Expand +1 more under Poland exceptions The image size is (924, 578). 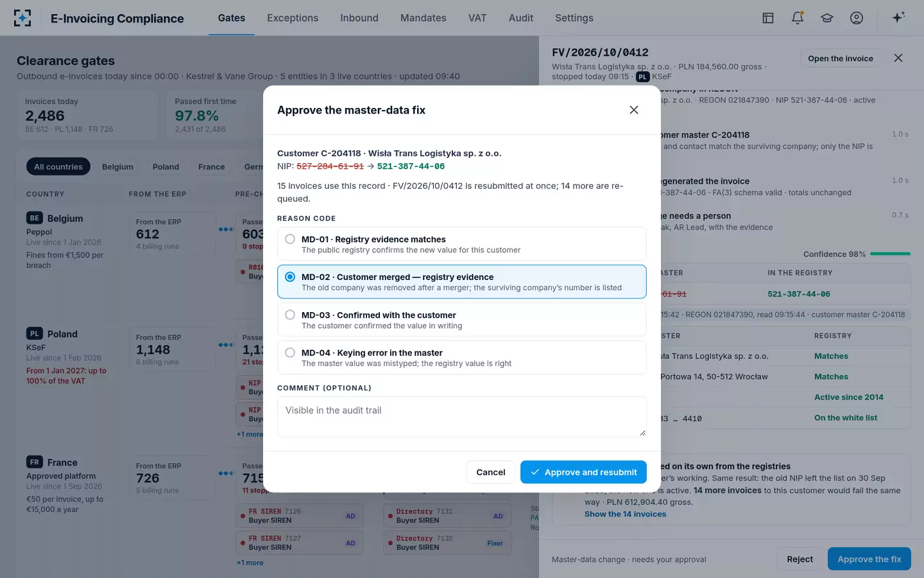coord(250,434)
